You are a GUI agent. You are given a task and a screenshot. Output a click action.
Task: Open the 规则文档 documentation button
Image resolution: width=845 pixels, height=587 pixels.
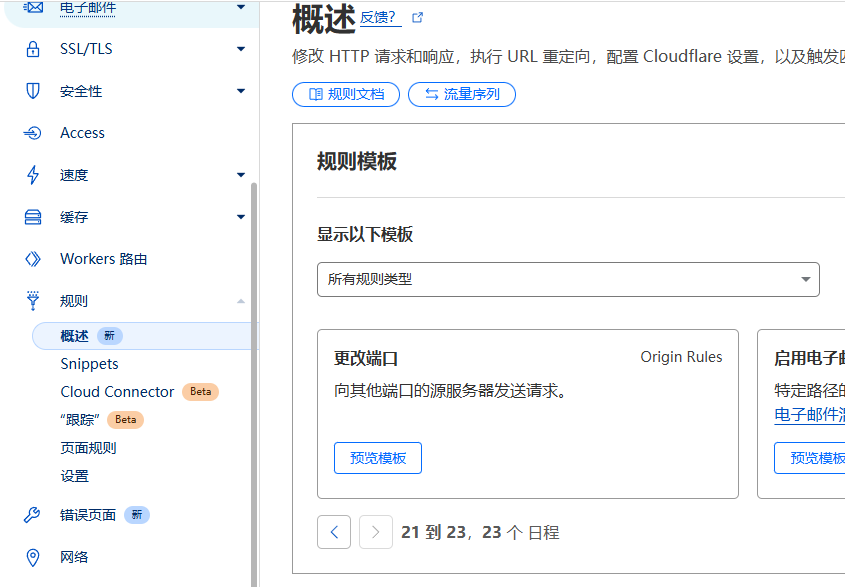[346, 94]
